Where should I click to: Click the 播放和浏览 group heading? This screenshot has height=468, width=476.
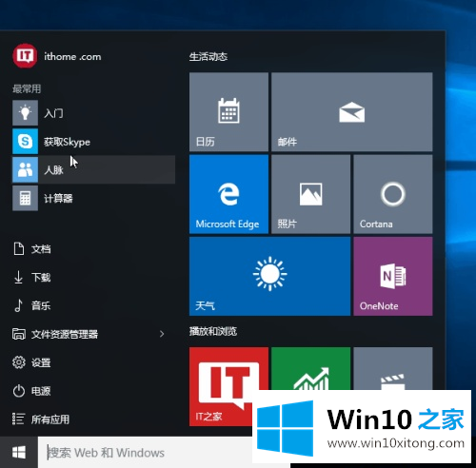[213, 331]
